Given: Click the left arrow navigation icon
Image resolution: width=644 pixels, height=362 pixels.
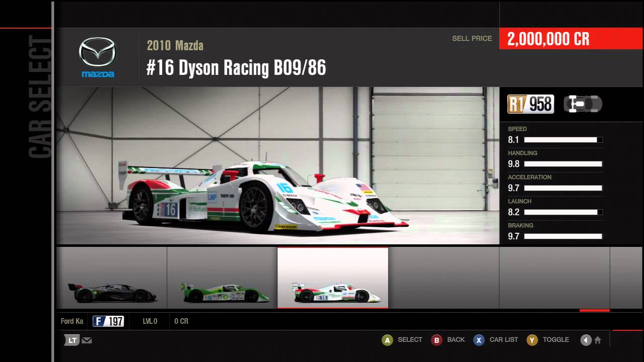Looking at the screenshot, I should click(x=586, y=340).
